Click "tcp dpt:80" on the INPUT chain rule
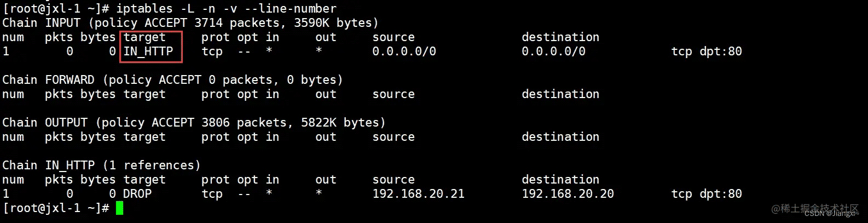Viewport: 868px width, 223px height. click(x=706, y=52)
